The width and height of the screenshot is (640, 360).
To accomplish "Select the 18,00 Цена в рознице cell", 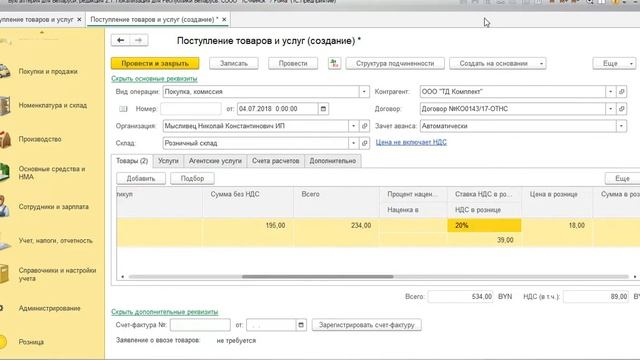I will coord(557,225).
